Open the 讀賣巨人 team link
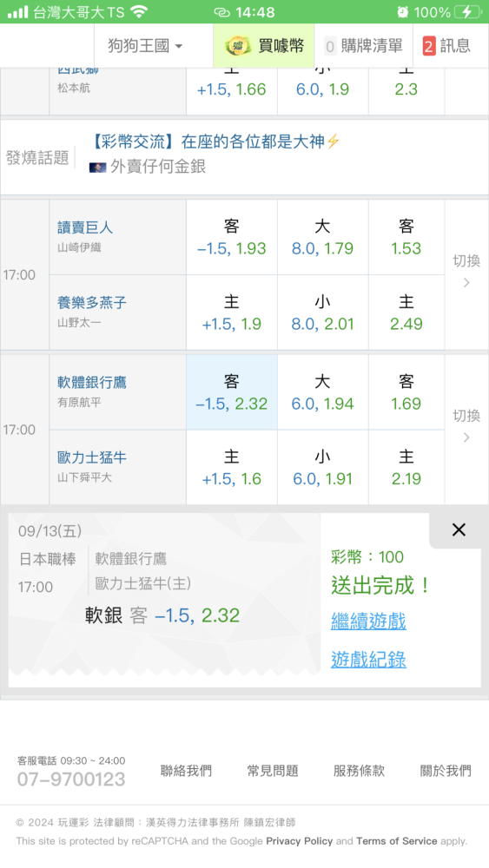489x868 pixels. pos(85,227)
